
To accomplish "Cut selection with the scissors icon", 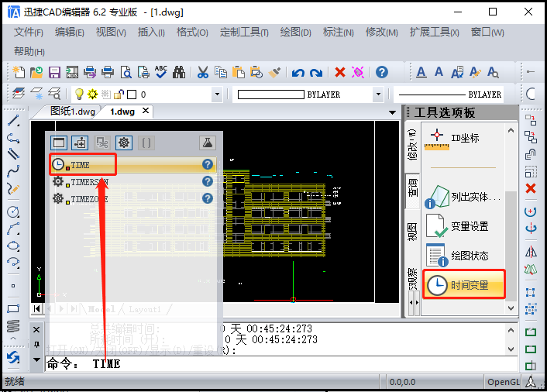I will tap(203, 72).
